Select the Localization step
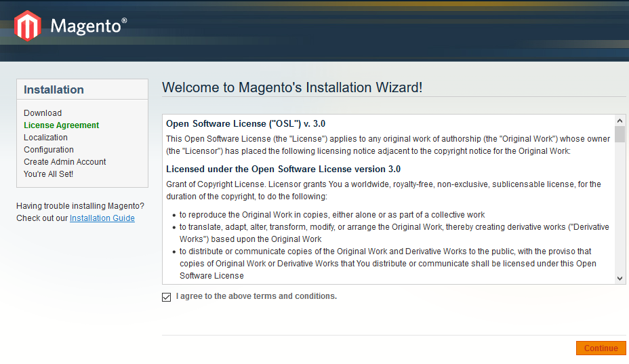The image size is (629, 364). (45, 137)
